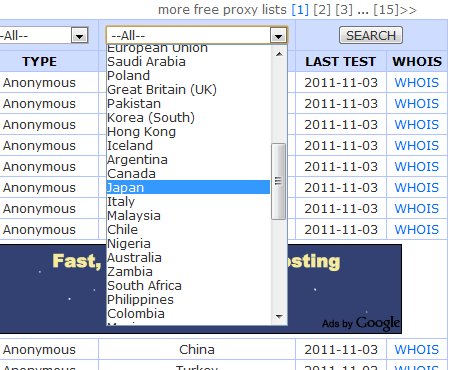This screenshot has height=370, width=460.
Task: Open WHOIS link in second table row
Action: tap(417, 104)
